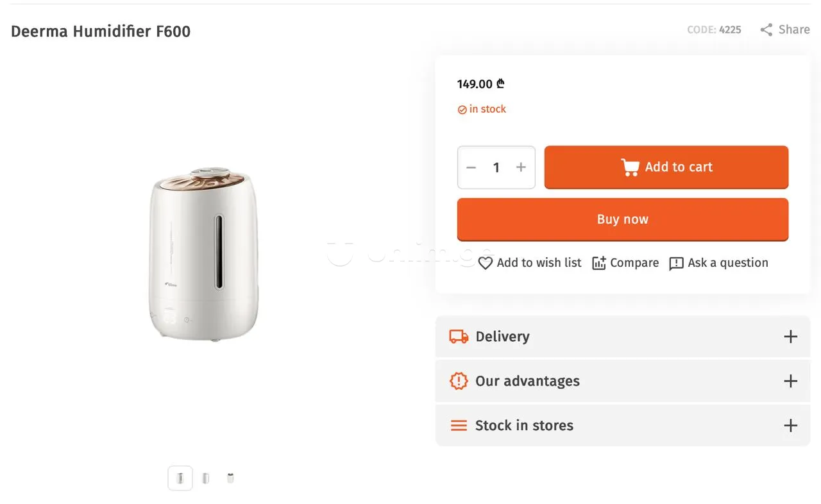This screenshot has height=504, width=821.
Task: Click the Share icon
Action: (766, 29)
